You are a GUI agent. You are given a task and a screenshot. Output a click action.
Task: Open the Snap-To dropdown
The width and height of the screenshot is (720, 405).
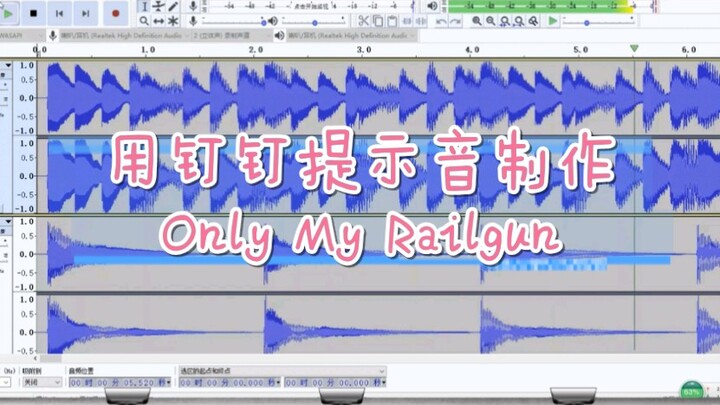(41, 382)
